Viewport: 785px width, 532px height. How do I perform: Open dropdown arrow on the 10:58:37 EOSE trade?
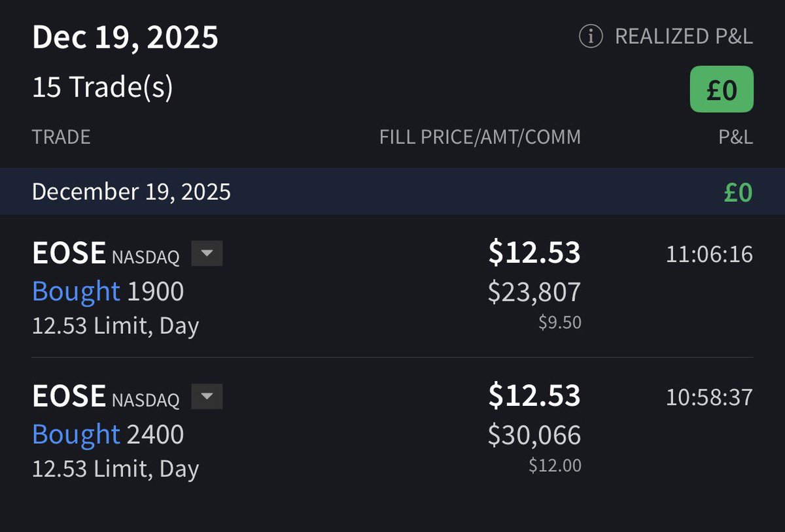point(207,396)
